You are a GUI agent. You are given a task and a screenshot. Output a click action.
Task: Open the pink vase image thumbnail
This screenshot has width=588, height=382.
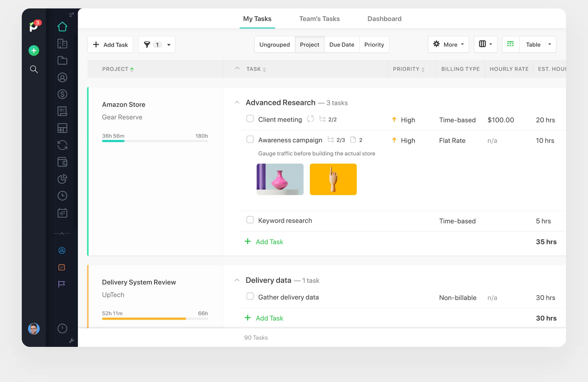(280, 179)
